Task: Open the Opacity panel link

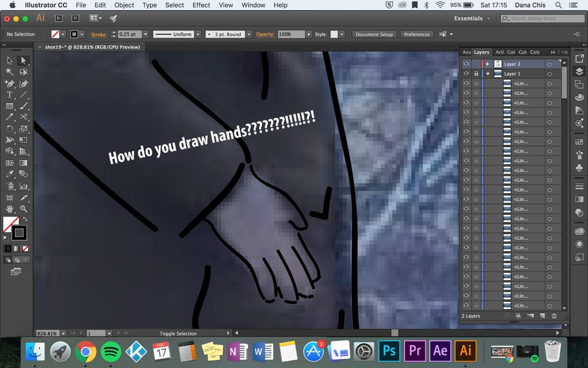Action: (x=265, y=34)
